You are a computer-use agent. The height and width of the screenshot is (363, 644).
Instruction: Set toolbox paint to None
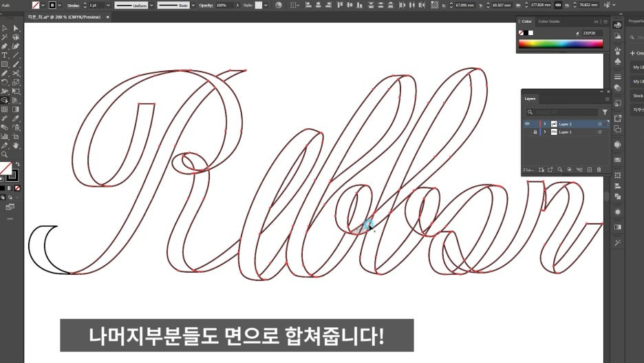(x=17, y=188)
